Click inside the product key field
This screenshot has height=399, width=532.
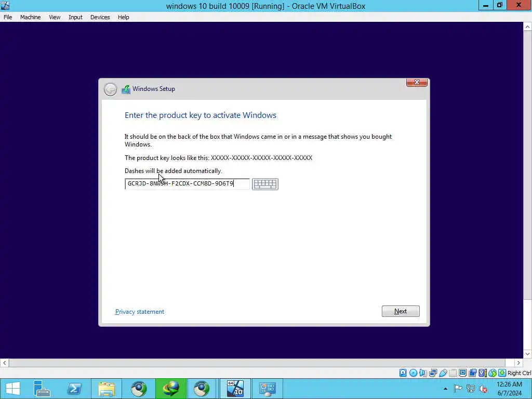[x=187, y=184]
